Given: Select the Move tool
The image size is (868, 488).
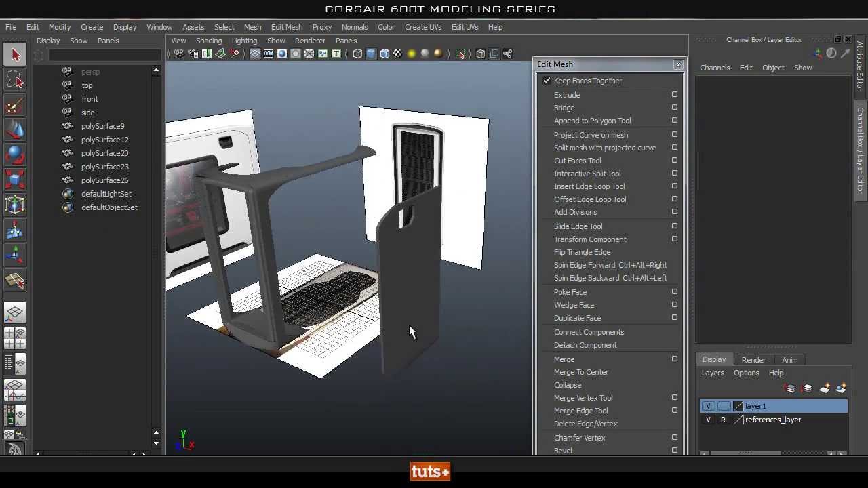Looking at the screenshot, I should [x=15, y=129].
